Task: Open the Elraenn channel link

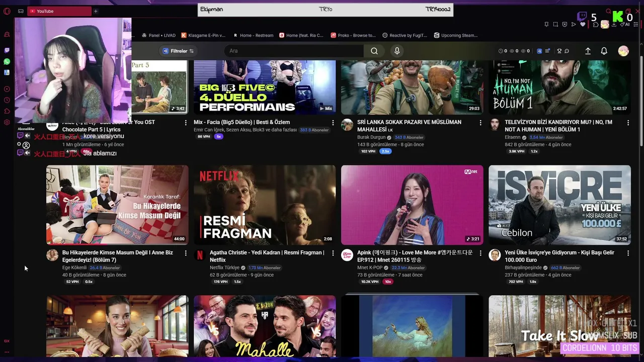Action: coord(513,137)
